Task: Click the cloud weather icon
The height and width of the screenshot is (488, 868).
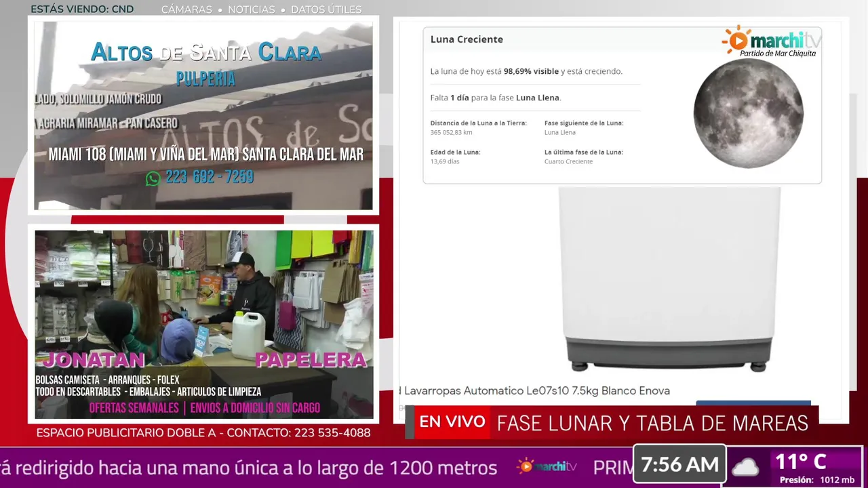Action: point(745,466)
